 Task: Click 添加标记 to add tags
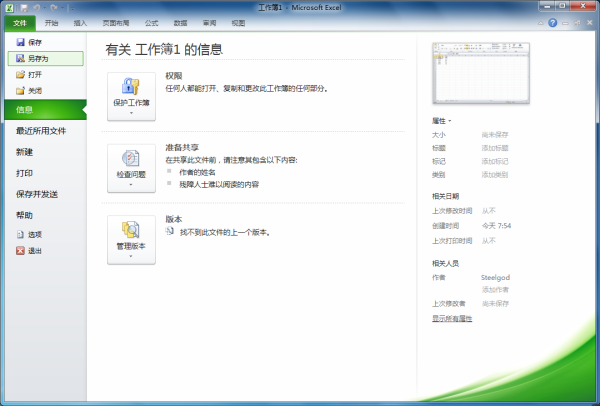pyautogui.click(x=495, y=161)
